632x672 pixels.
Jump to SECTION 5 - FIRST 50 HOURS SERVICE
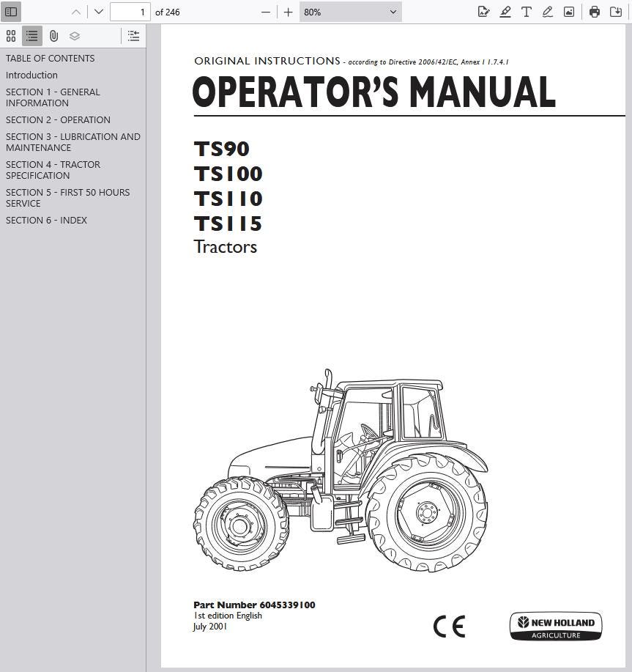tap(67, 198)
